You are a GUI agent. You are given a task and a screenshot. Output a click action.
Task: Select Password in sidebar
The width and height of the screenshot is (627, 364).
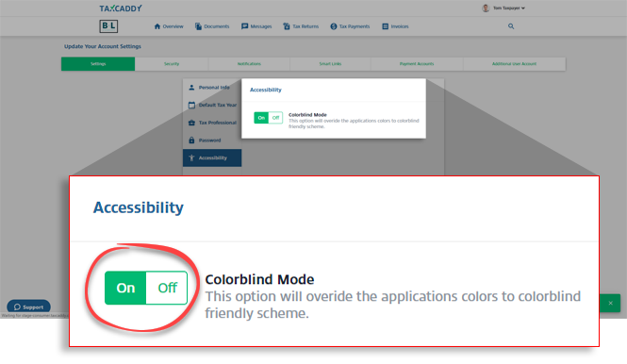coord(212,141)
